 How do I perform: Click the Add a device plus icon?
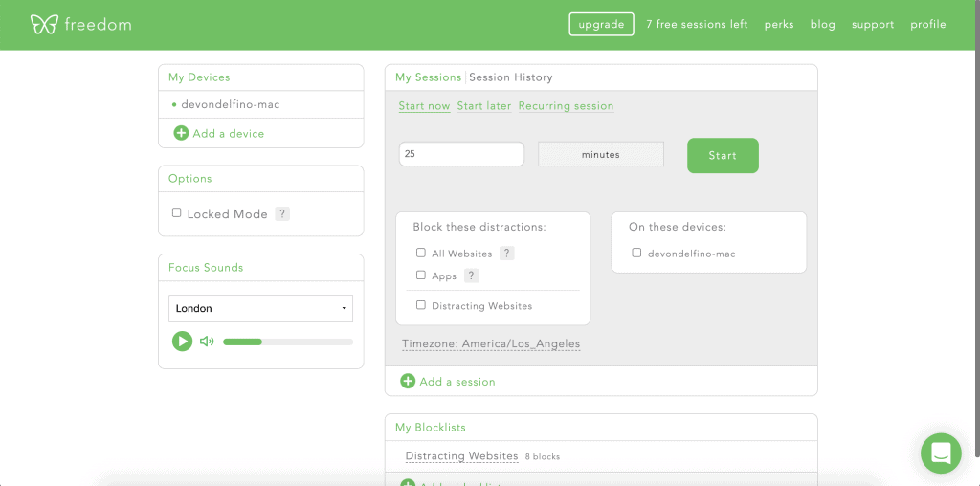[181, 133]
